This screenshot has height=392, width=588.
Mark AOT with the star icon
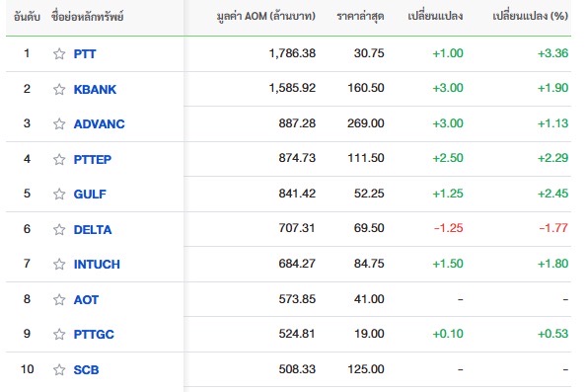[x=59, y=299]
